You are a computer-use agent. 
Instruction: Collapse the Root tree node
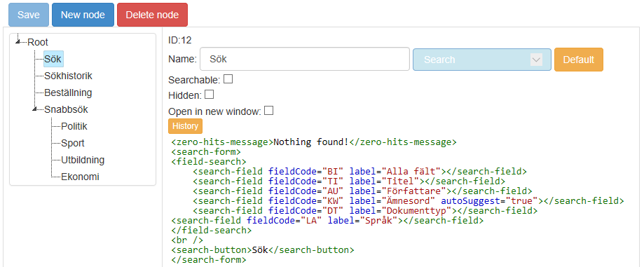18,41
